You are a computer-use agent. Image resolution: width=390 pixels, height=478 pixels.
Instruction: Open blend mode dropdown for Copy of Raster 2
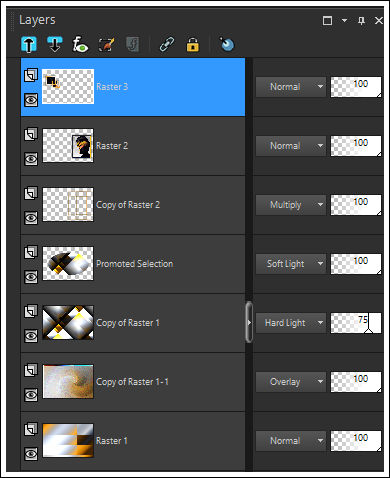(x=291, y=205)
